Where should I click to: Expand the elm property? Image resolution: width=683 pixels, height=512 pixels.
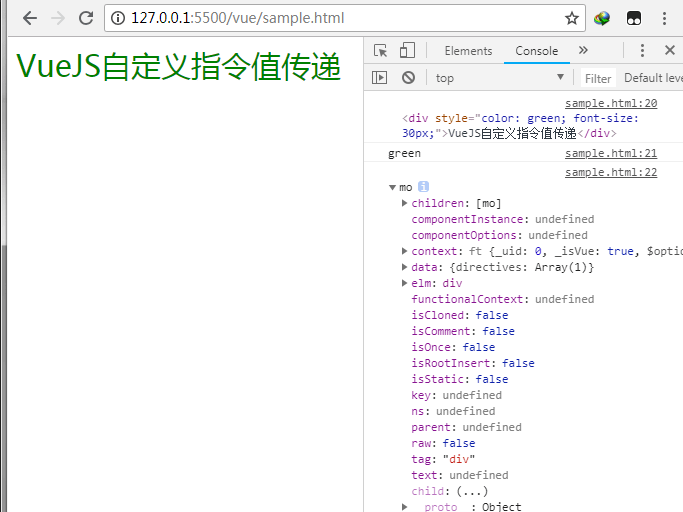pos(404,283)
